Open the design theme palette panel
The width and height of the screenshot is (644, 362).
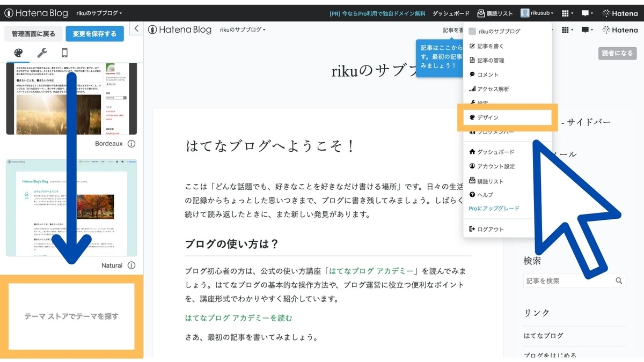(19, 53)
